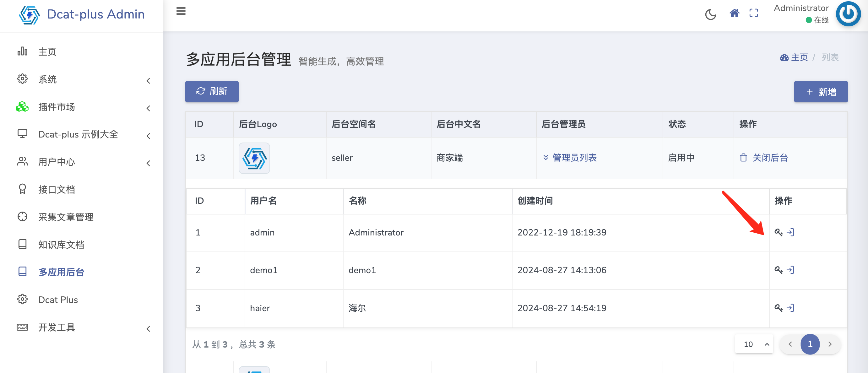Click the 刷新 refresh button

pyautogui.click(x=212, y=92)
